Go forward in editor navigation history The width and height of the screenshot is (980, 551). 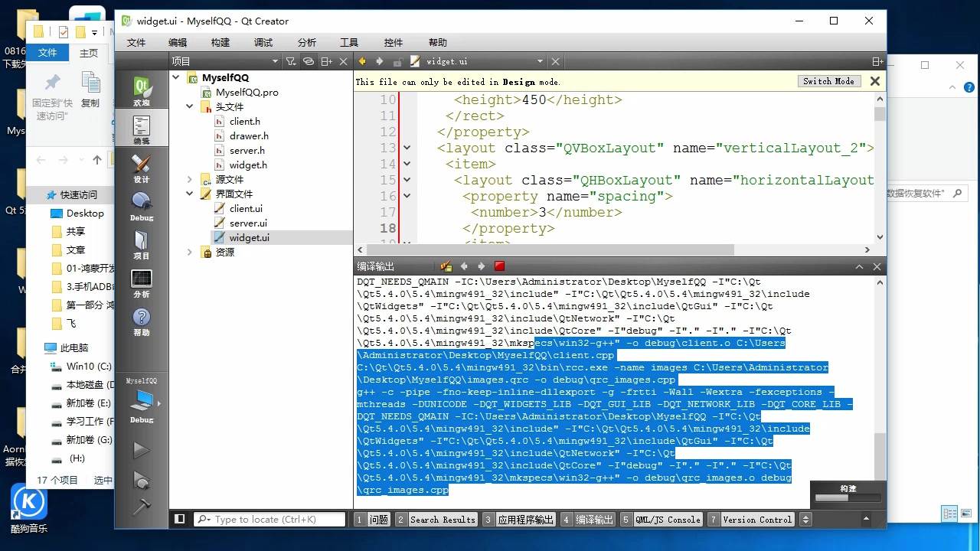tap(379, 61)
